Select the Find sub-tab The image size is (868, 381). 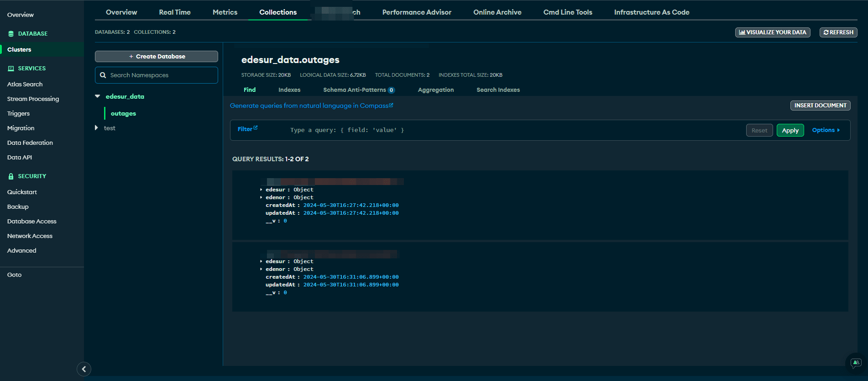click(x=250, y=90)
